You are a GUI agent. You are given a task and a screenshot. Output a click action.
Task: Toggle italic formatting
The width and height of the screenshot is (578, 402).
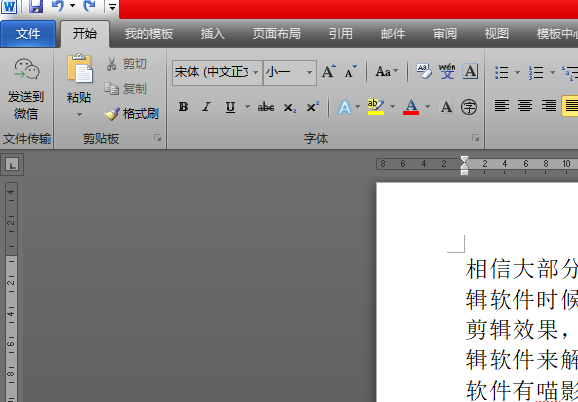click(x=206, y=107)
